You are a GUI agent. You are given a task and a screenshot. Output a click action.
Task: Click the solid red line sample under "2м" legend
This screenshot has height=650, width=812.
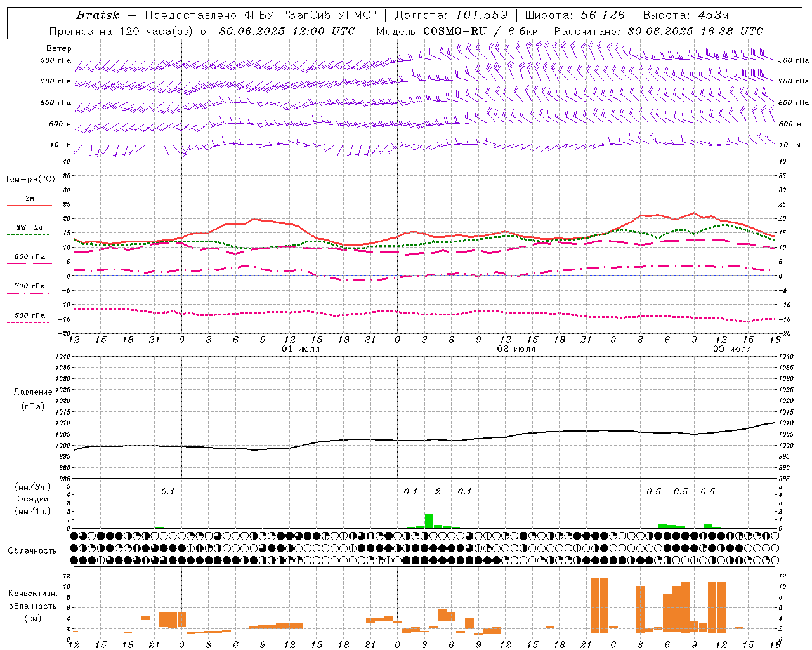[x=29, y=206]
